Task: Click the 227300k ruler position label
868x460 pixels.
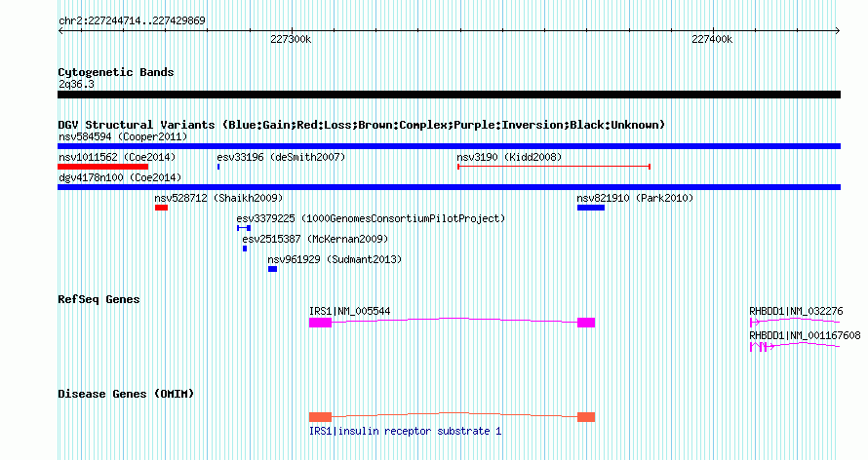Action: pos(291,39)
